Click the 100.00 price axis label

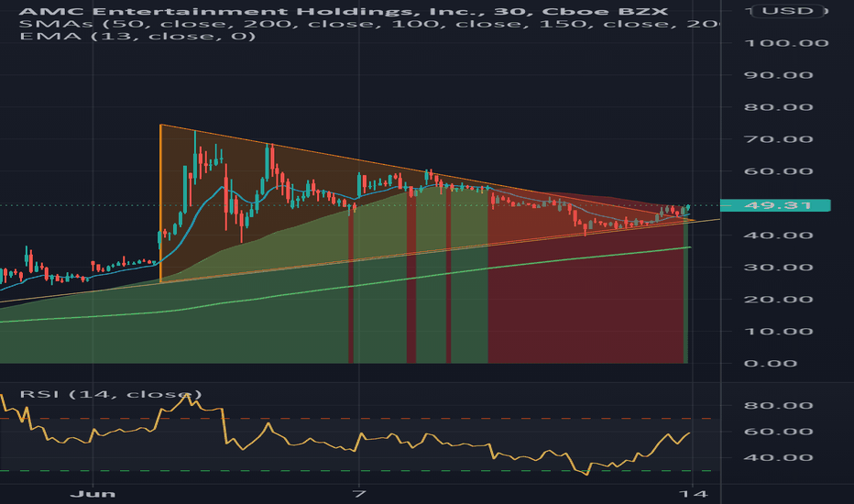click(x=786, y=43)
